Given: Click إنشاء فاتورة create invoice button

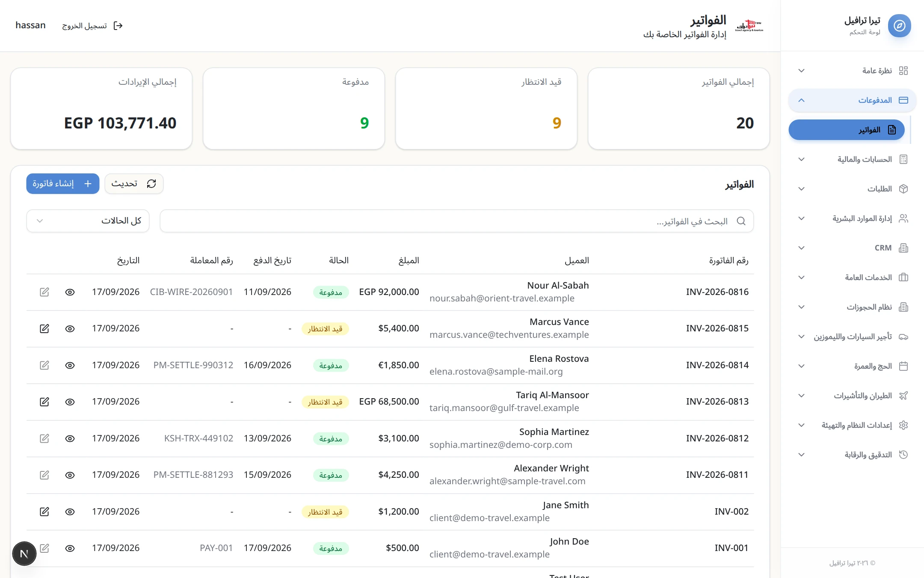Looking at the screenshot, I should pos(63,184).
